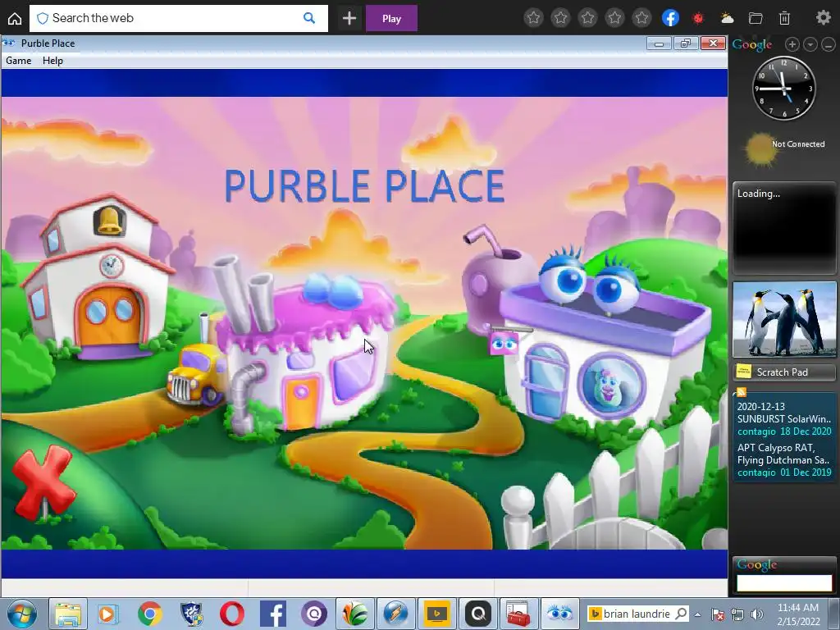Click the RSS feed icon above headlines
The image size is (840, 630).
[742, 392]
